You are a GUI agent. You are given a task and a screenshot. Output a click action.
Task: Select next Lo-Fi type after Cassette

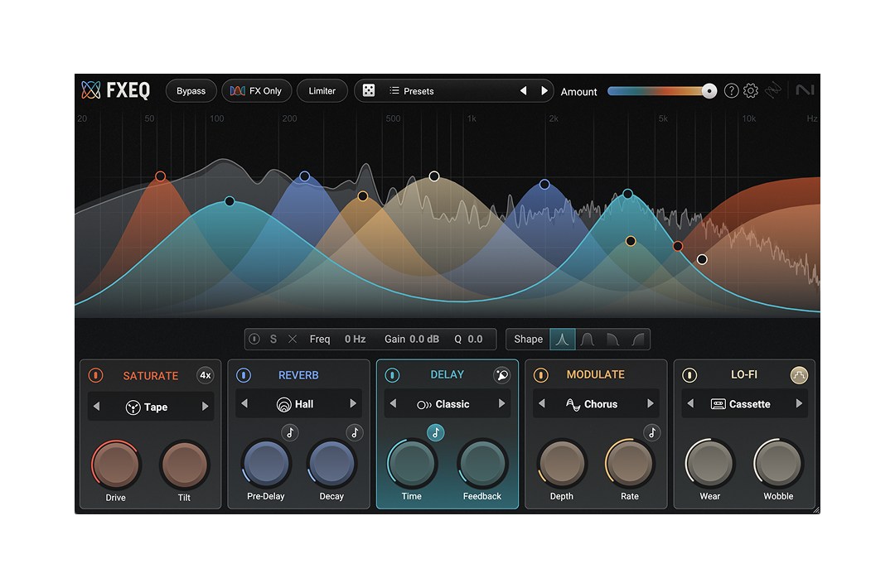799,403
